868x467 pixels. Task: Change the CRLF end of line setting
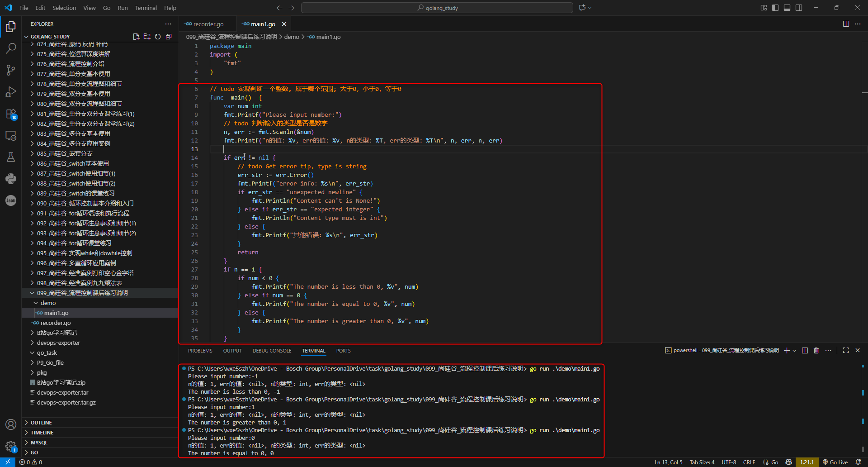[749, 462]
